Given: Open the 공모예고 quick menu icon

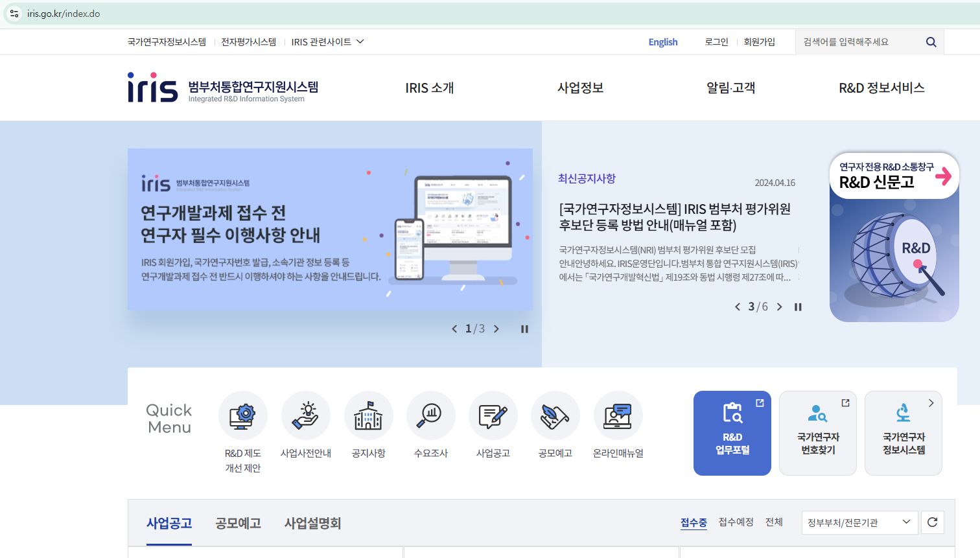Looking at the screenshot, I should pyautogui.click(x=555, y=415).
